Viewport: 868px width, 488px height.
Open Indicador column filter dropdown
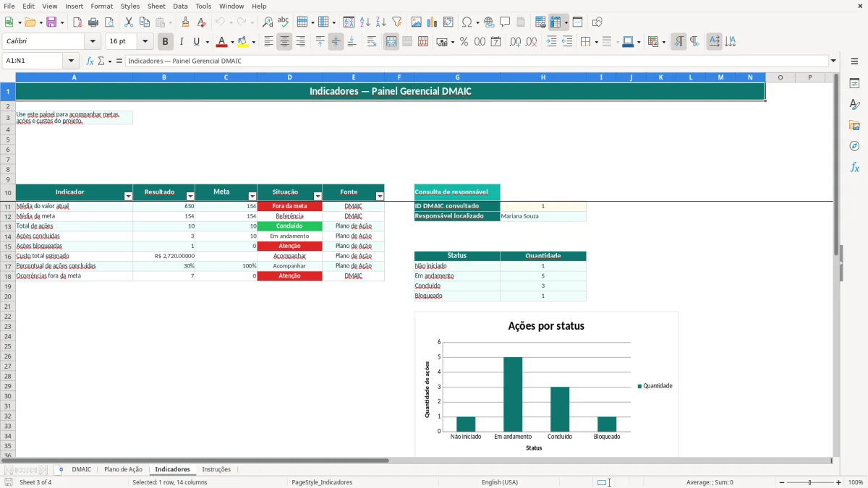pos(128,197)
